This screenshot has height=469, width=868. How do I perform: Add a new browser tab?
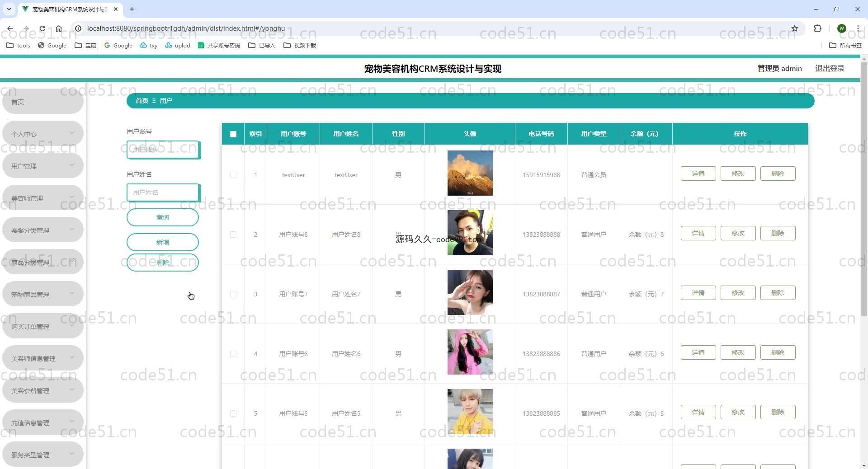(x=132, y=9)
